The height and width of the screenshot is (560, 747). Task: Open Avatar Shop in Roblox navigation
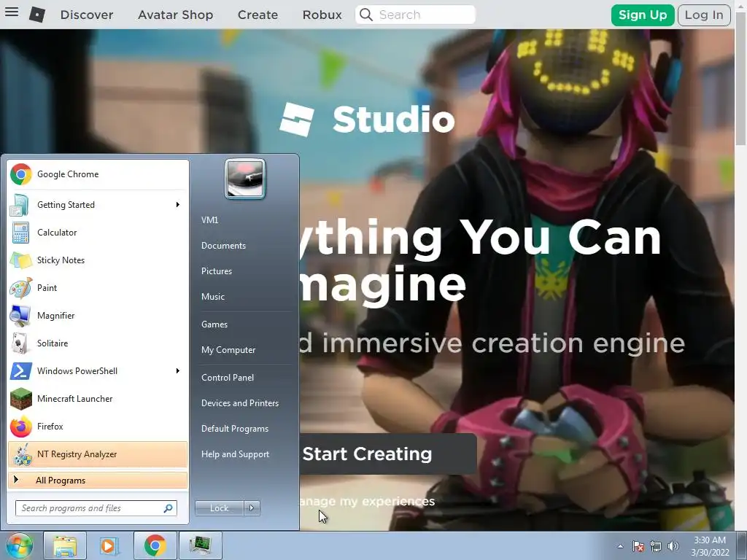point(175,15)
